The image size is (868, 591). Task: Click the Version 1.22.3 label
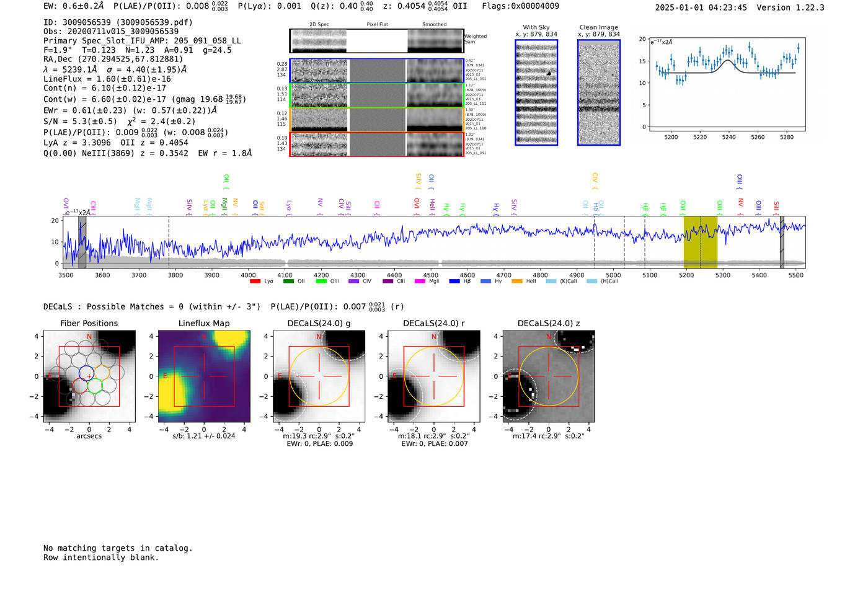tap(790, 8)
